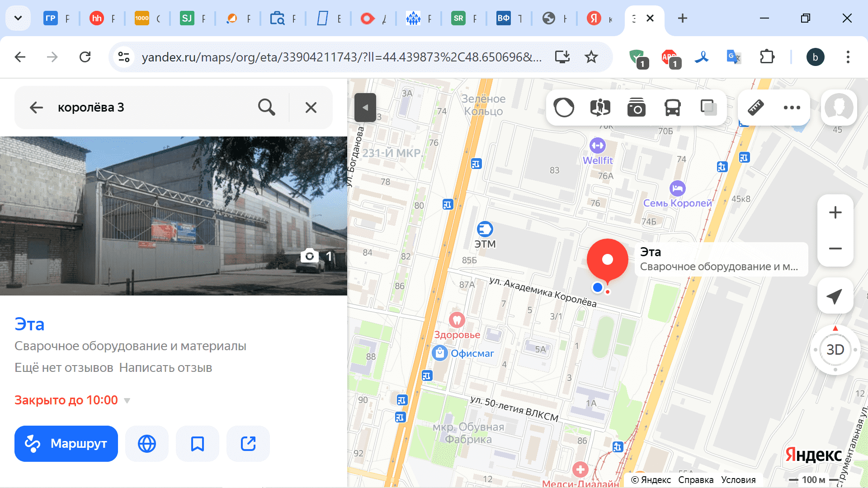Build a route with the Маршрут button
The height and width of the screenshot is (488, 868).
66,444
